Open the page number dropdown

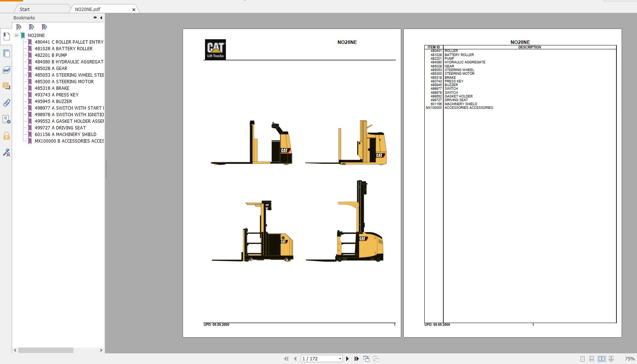[340, 359]
